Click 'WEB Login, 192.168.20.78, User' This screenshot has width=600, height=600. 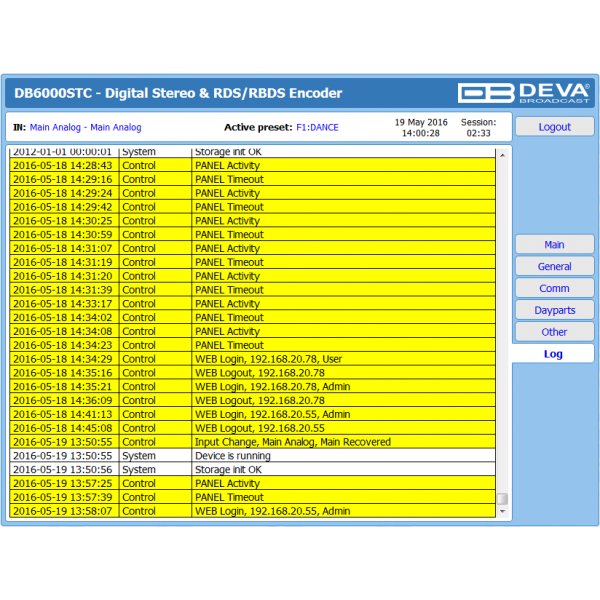268,359
